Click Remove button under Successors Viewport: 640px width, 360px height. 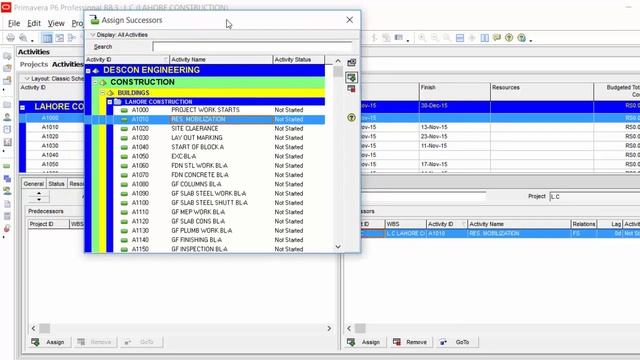410,342
